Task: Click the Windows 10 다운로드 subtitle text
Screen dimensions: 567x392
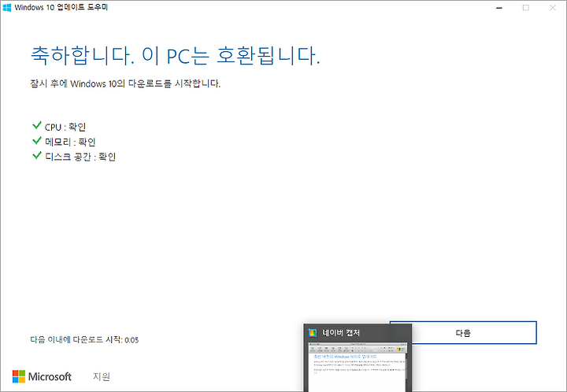Action: coord(125,83)
